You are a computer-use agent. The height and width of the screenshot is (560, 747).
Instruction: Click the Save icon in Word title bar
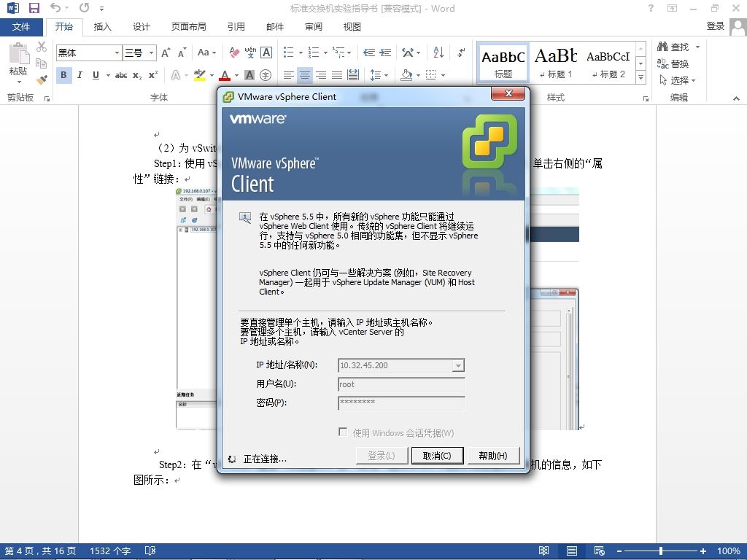(34, 8)
